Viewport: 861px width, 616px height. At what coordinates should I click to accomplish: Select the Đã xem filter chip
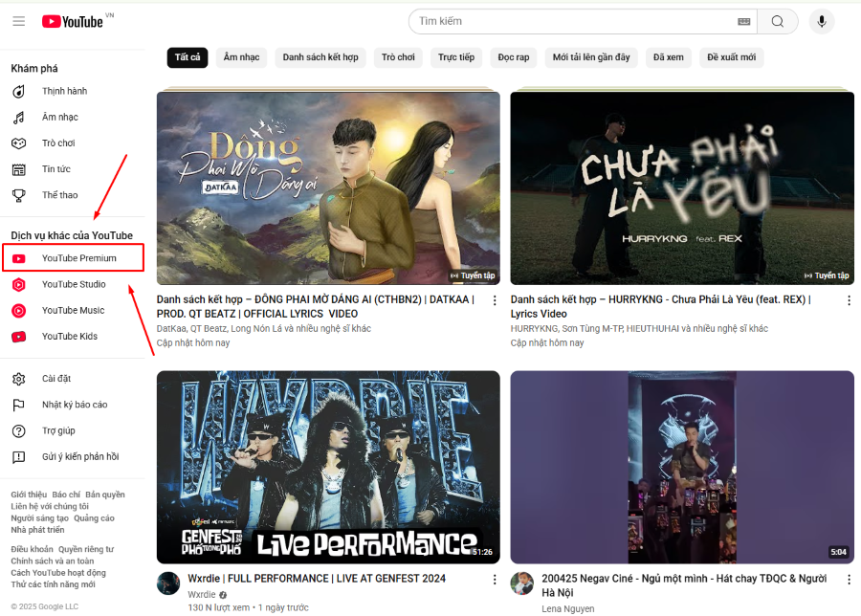pyautogui.click(x=669, y=57)
